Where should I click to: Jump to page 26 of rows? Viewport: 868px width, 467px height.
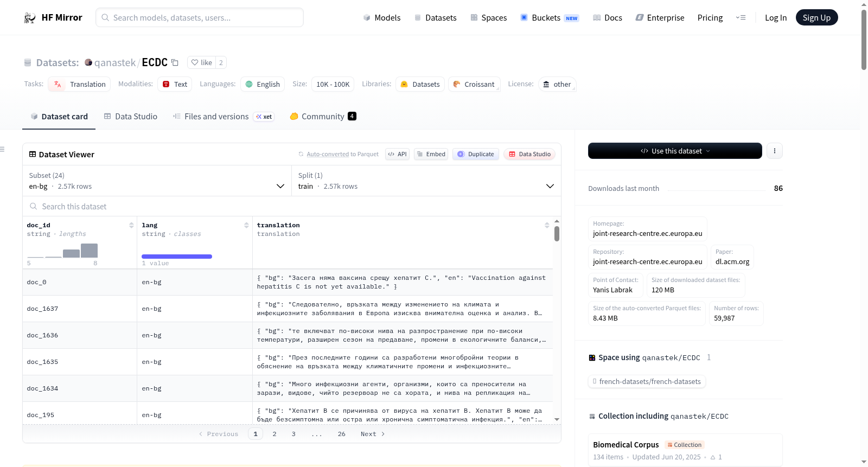[342, 434]
